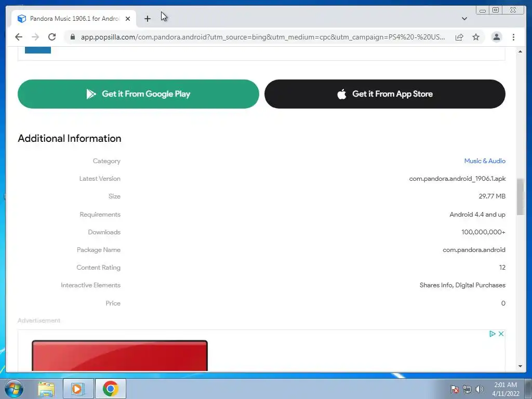Click the Apple logo icon
532x399 pixels.
coord(342,94)
